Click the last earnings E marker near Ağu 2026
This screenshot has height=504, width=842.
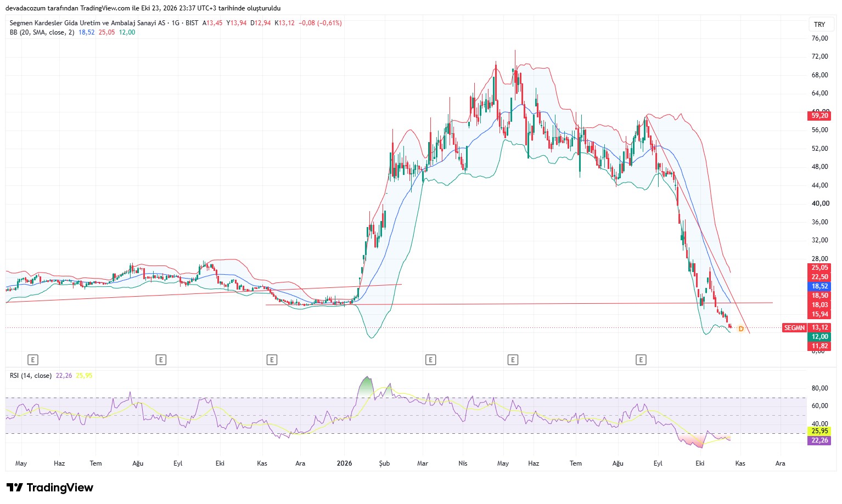(641, 360)
